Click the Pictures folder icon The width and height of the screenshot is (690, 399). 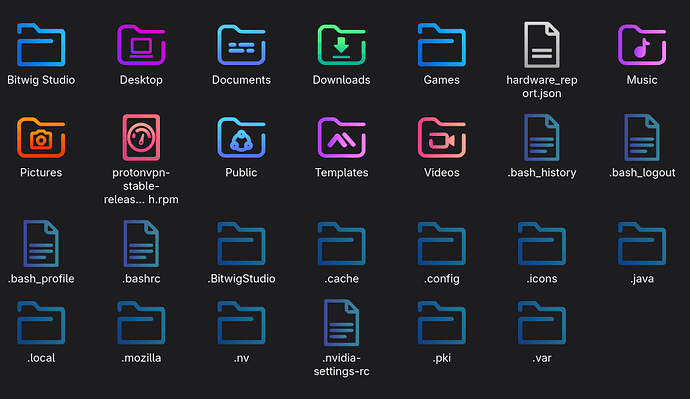pyautogui.click(x=41, y=137)
